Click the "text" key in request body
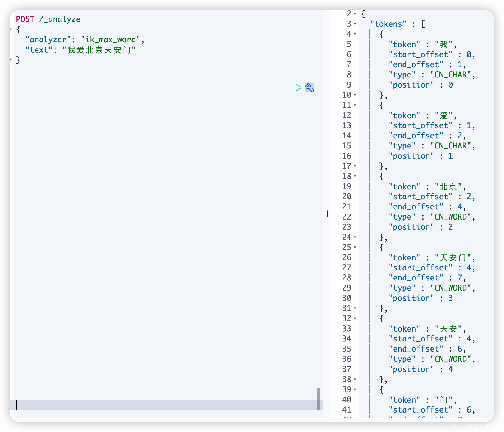504x432 pixels. tap(39, 50)
